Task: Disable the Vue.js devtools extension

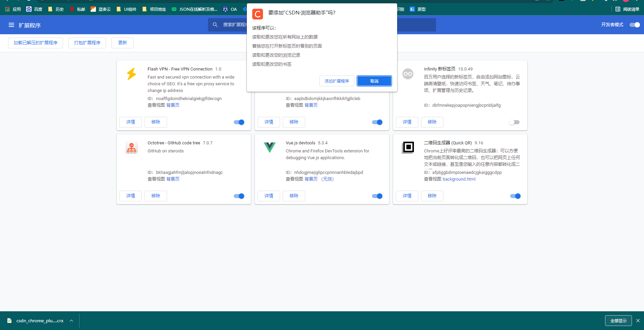Action: [x=377, y=196]
